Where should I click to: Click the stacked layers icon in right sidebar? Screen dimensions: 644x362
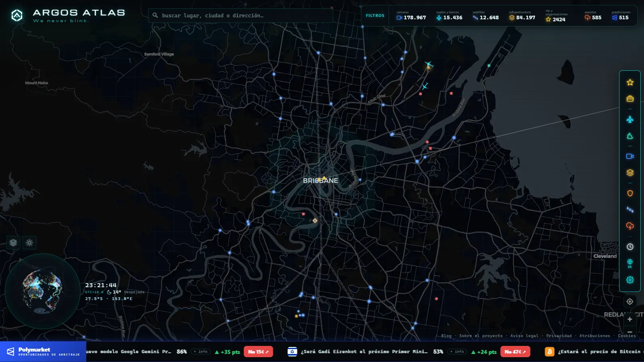point(630,173)
